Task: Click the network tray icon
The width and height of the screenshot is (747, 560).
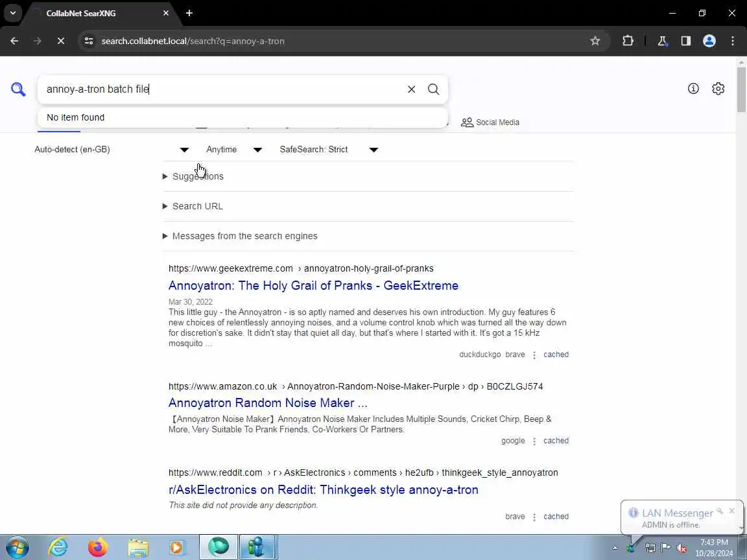Action: coord(650,548)
